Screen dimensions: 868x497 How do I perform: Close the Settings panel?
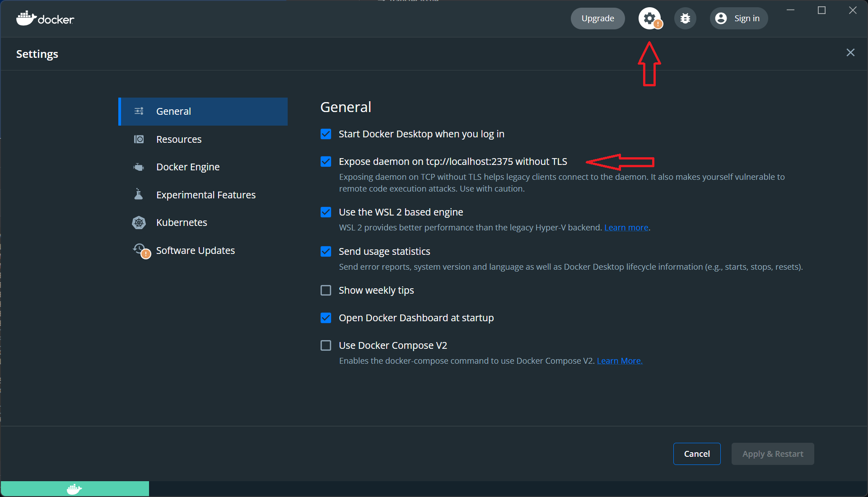click(x=850, y=52)
